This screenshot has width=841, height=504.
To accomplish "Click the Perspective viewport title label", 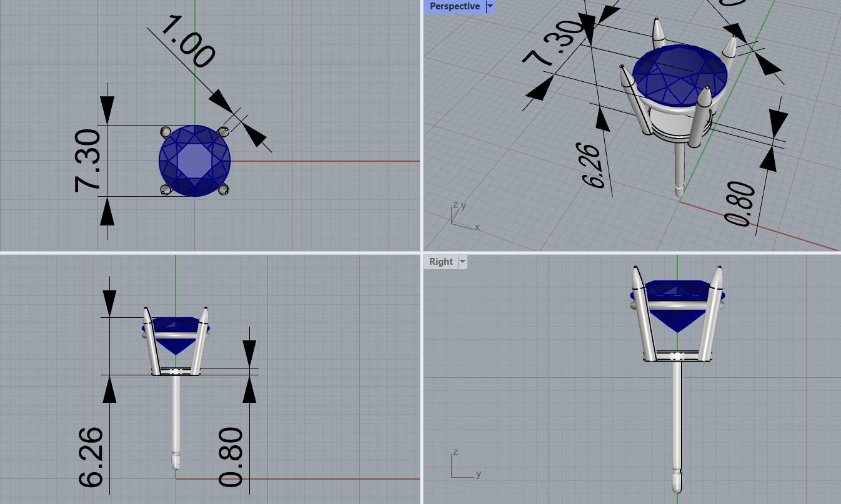I will coord(454,6).
